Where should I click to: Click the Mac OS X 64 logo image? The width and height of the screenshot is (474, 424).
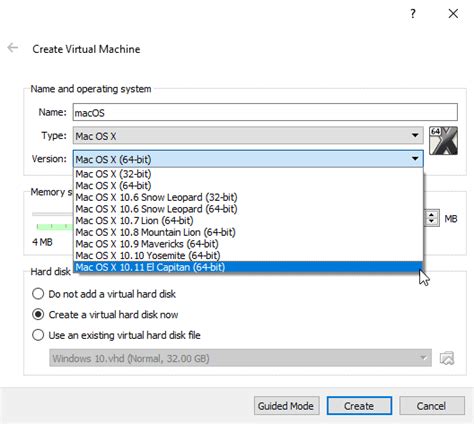pos(443,141)
